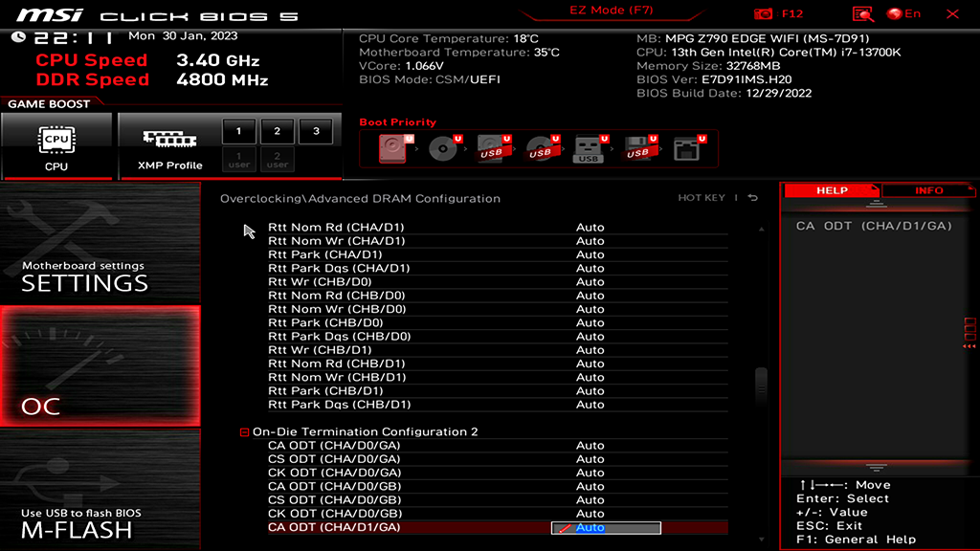Open the Auto dropdown for CA ODT (CHA/D1/GA)

click(607, 527)
